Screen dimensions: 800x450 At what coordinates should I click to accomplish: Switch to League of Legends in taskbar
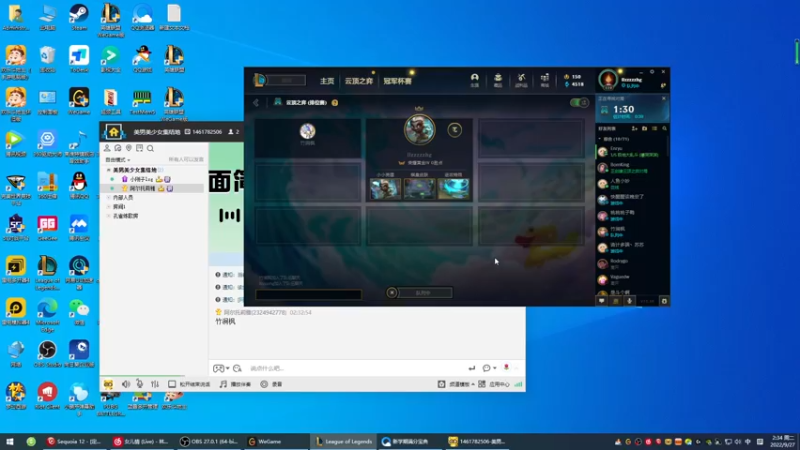[x=344, y=441]
